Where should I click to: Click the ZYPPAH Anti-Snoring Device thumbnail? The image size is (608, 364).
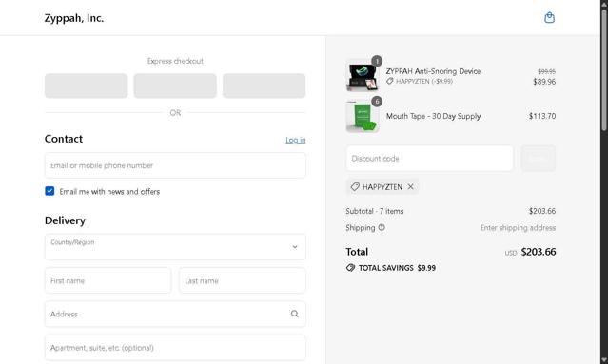[362, 76]
